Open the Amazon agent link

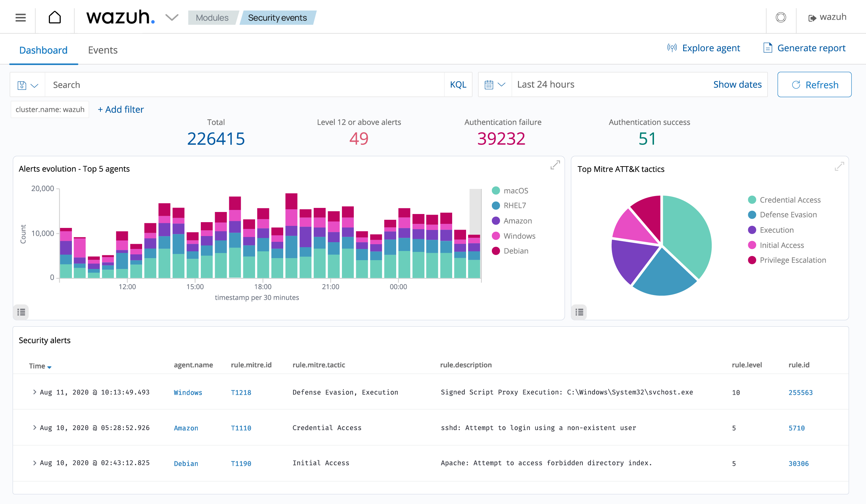pos(186,428)
